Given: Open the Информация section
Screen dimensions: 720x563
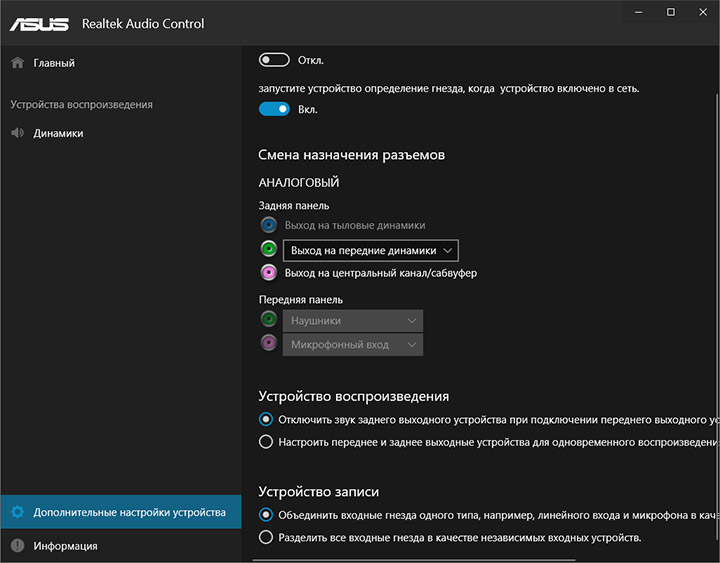Looking at the screenshot, I should 65,546.
